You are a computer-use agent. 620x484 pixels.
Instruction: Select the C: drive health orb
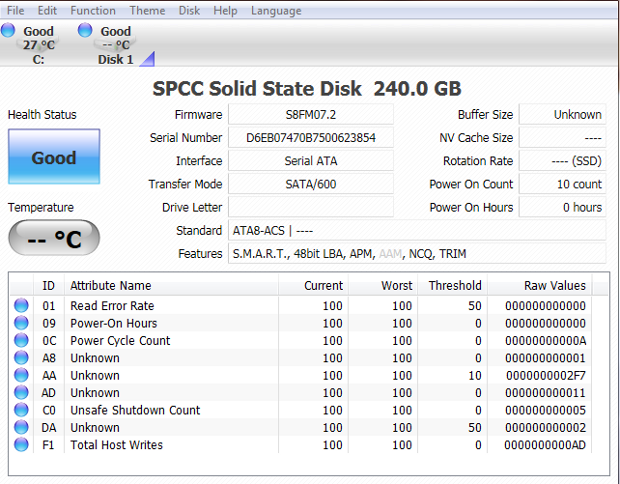[10, 31]
